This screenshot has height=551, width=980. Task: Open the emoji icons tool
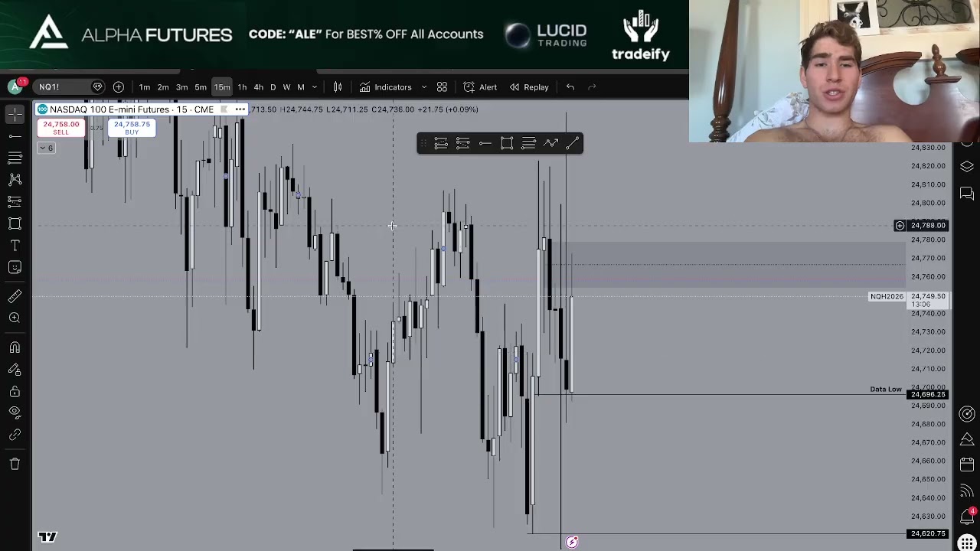pos(15,267)
